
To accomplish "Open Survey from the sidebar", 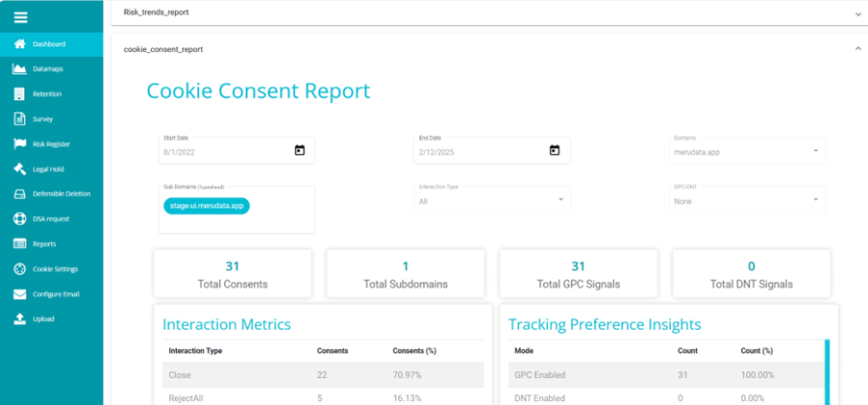I will coord(52,118).
